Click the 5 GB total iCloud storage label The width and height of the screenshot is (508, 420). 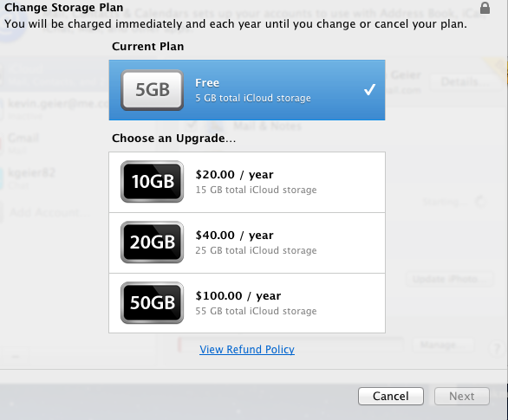coord(253,98)
